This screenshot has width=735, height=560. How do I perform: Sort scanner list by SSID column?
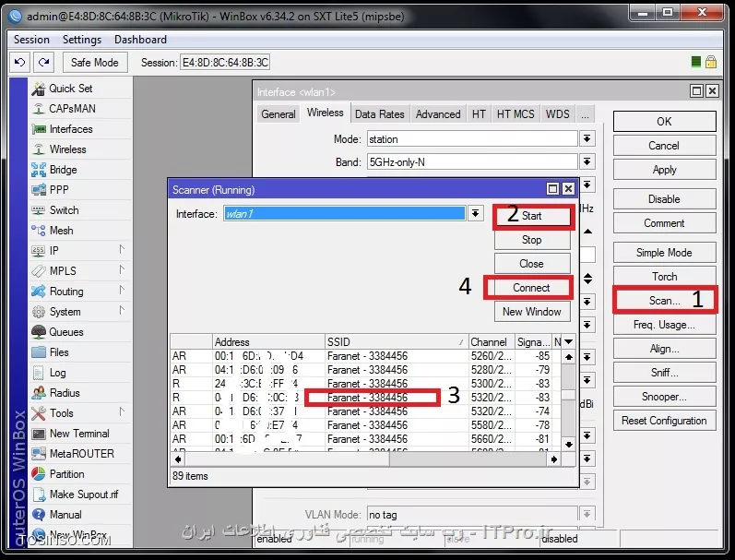397,342
